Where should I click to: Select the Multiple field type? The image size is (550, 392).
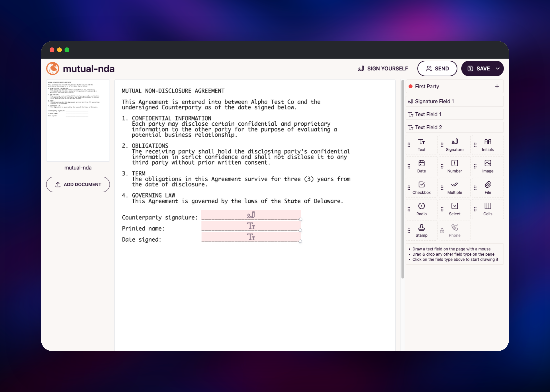click(x=454, y=188)
